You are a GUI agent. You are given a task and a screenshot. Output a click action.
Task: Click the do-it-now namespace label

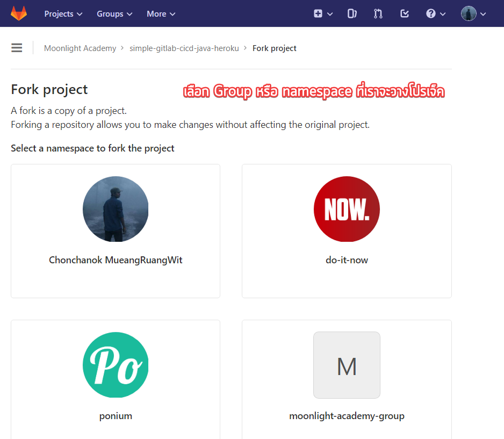tap(347, 260)
